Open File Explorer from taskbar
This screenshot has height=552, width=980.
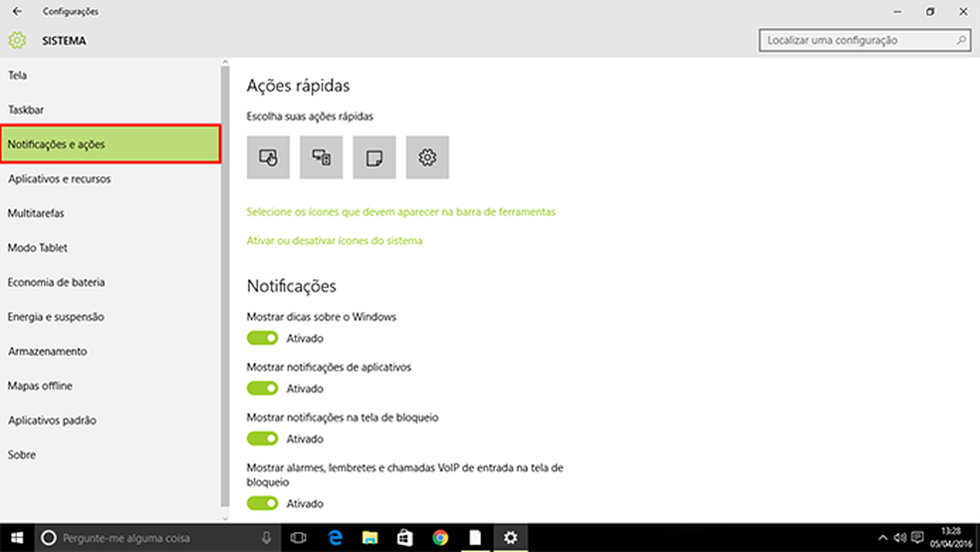coord(370,538)
